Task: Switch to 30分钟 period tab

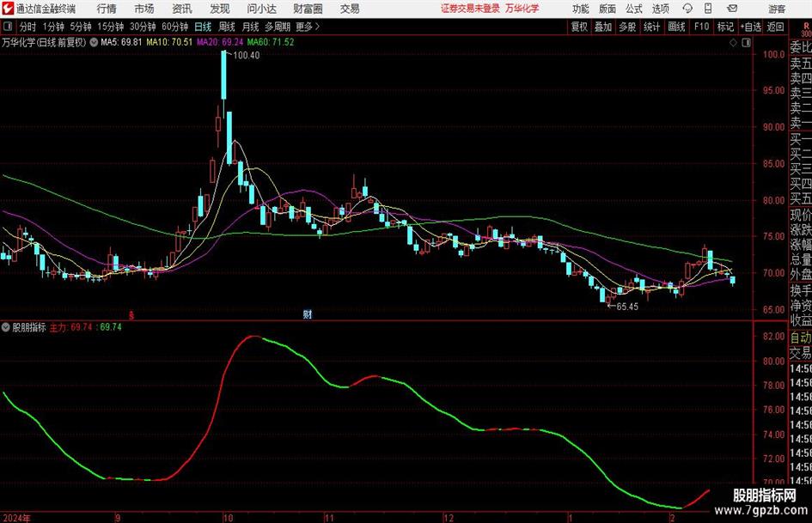Action: tap(143, 27)
